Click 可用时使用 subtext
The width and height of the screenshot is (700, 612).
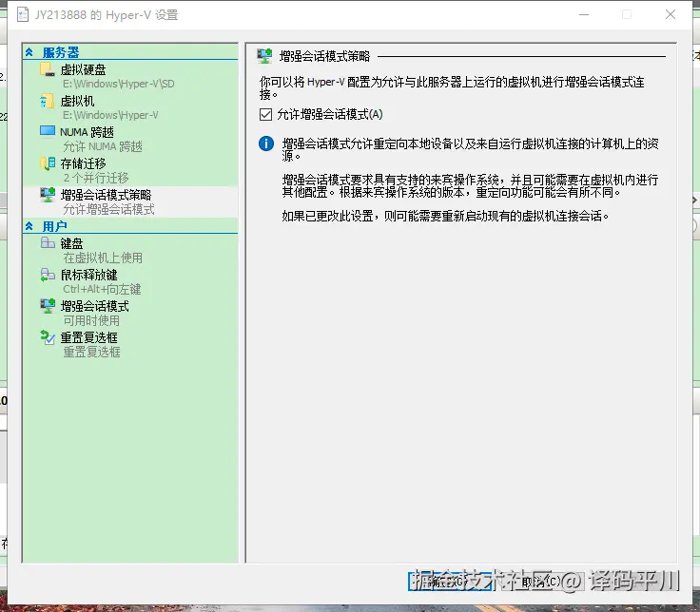(x=91, y=320)
